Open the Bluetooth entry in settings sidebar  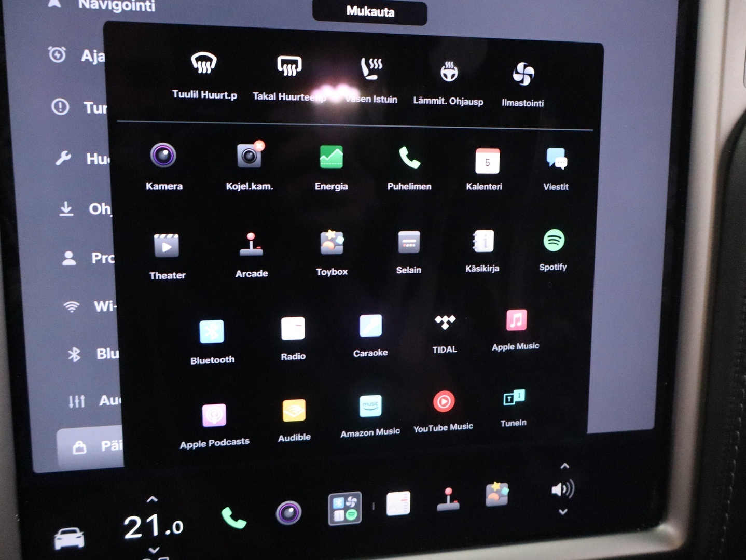93,354
